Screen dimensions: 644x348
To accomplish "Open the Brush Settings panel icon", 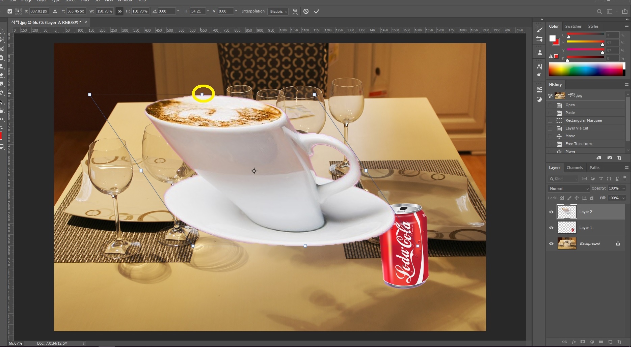I will point(539,29).
